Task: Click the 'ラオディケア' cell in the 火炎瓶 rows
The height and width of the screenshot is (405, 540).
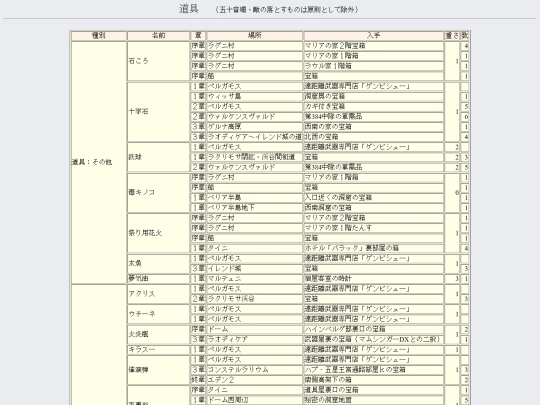Action: tap(255, 340)
